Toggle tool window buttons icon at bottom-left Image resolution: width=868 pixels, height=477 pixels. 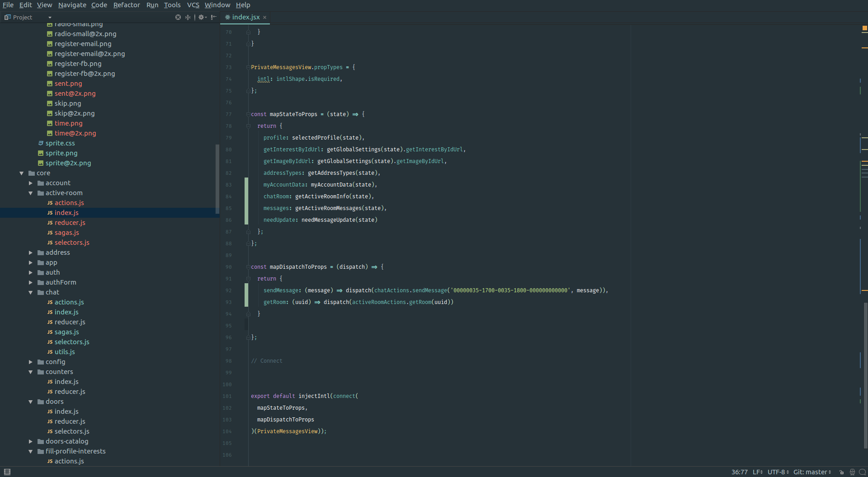coord(7,472)
